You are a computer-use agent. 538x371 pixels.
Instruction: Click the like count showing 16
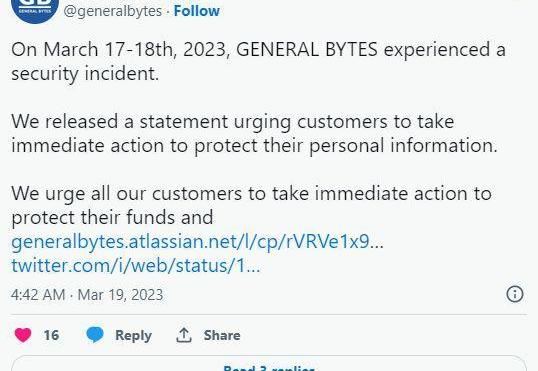(51, 335)
